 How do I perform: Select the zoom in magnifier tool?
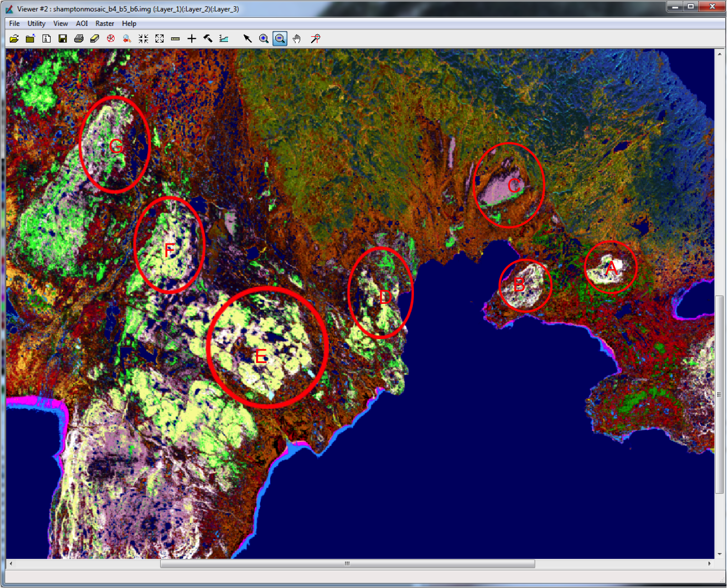[264, 39]
